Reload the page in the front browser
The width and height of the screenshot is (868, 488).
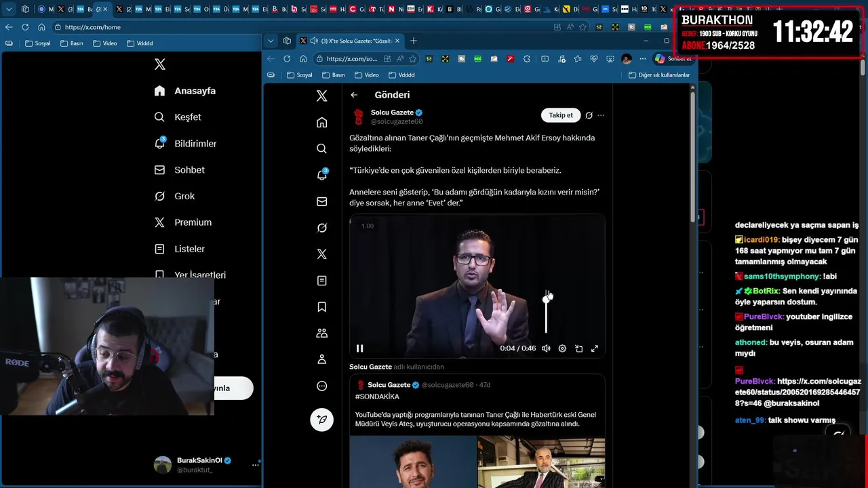coord(287,59)
